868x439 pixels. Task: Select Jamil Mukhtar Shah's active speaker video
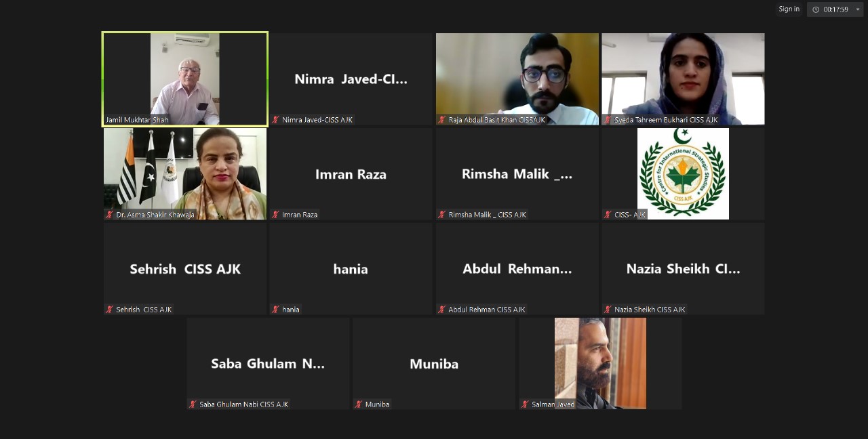(185, 79)
